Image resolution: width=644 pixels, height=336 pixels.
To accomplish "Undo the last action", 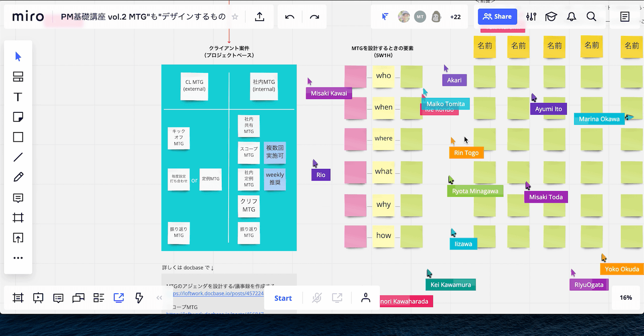I will click(x=290, y=17).
